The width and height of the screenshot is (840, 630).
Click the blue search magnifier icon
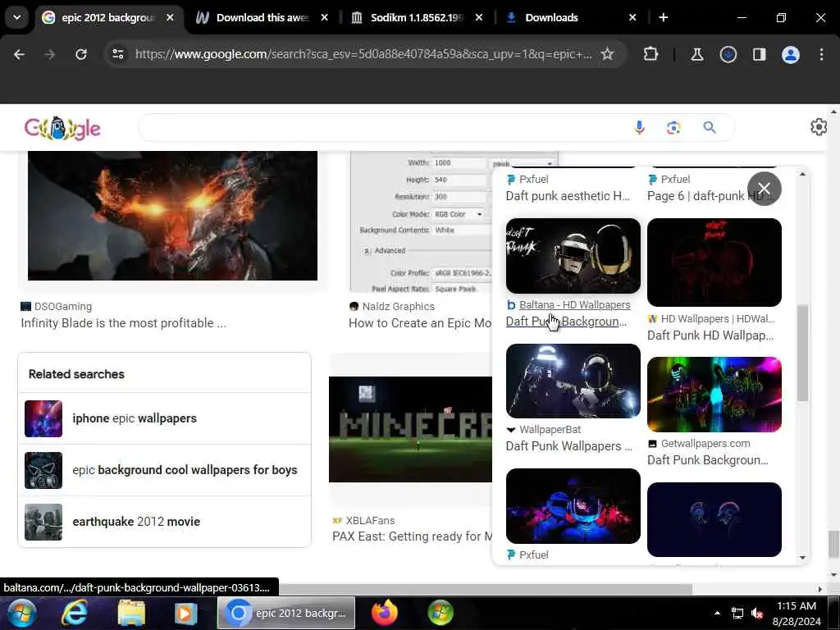[710, 127]
